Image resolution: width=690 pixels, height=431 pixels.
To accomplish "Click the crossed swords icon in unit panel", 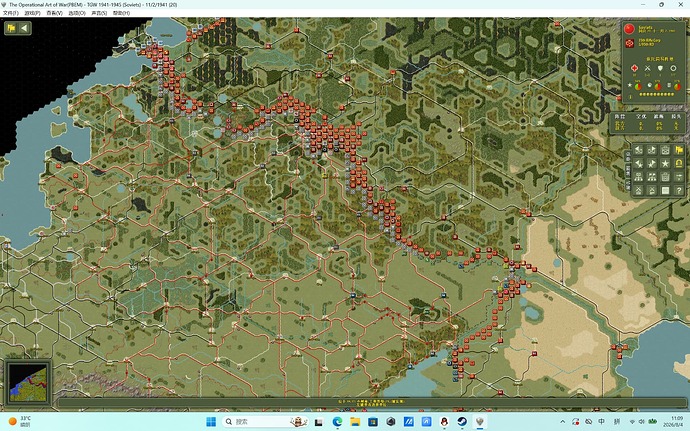I will click(647, 68).
